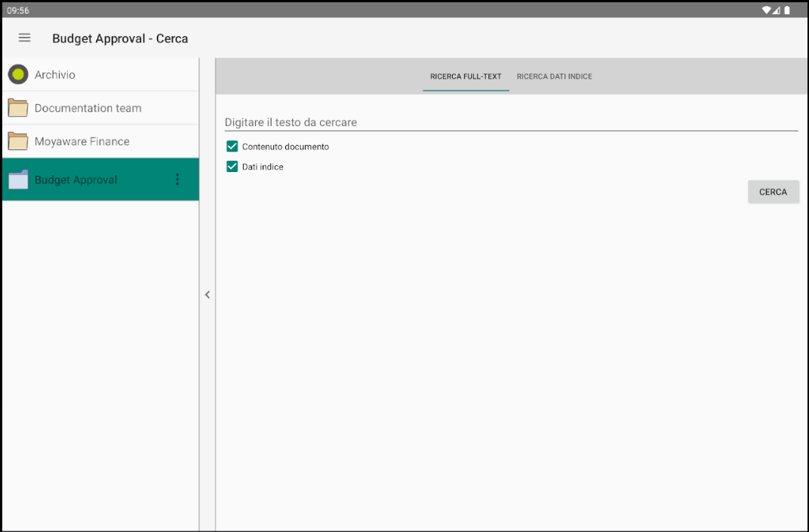Image resolution: width=809 pixels, height=532 pixels.
Task: Click the Moyaware Finance folder icon
Action: tap(18, 141)
